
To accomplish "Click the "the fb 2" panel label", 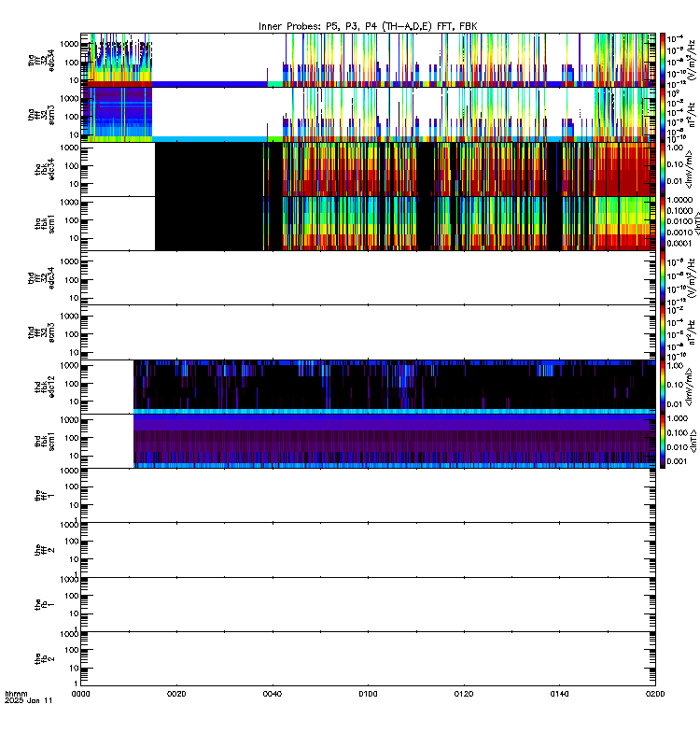I will 45,659.
